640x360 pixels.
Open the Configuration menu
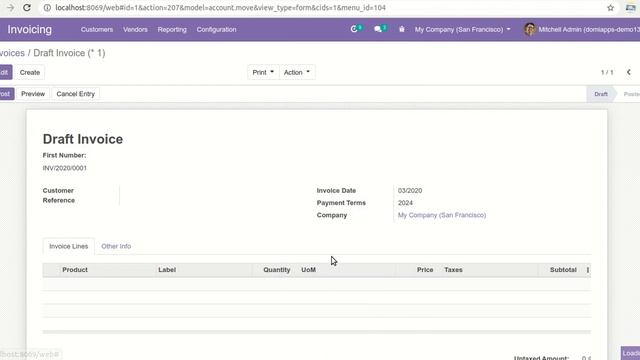(216, 29)
